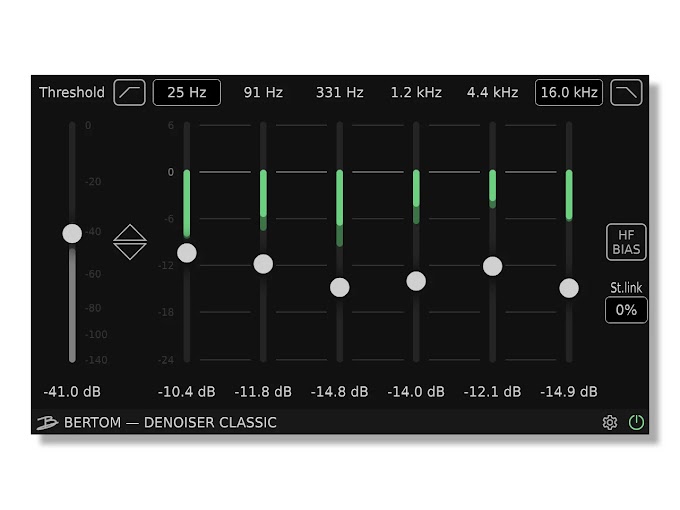This screenshot has width=680, height=510.
Task: Click the BERTOM — DENOISER CLASSIC title
Action: point(170,422)
